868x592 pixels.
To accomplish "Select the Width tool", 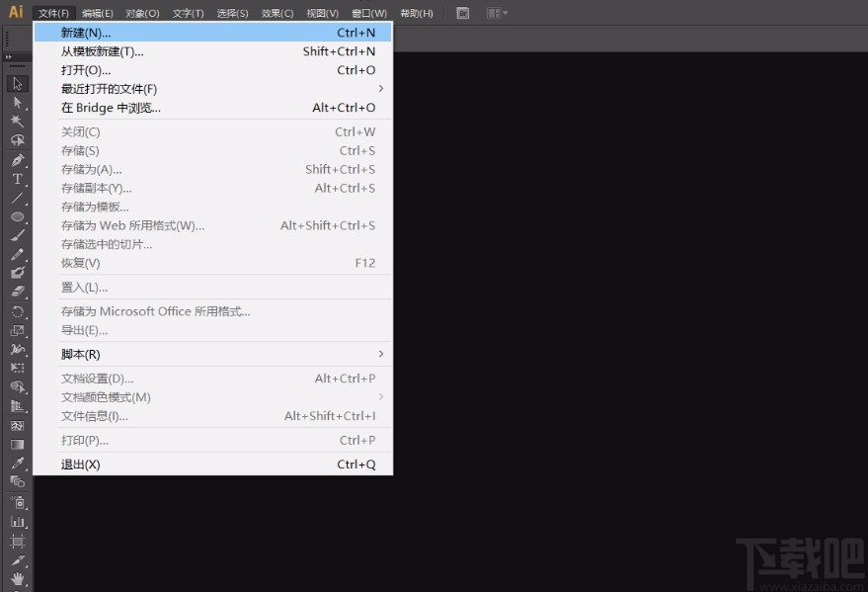I will click(x=17, y=350).
